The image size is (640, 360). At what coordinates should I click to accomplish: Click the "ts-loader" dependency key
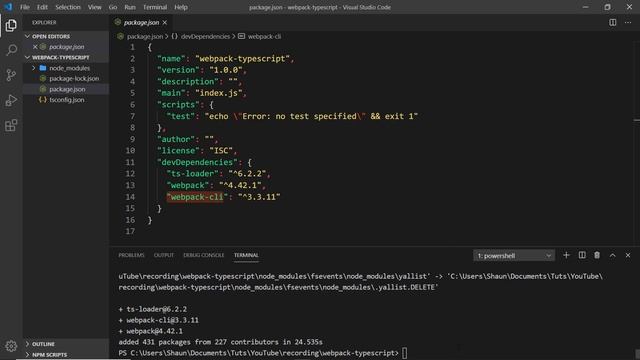click(x=192, y=173)
